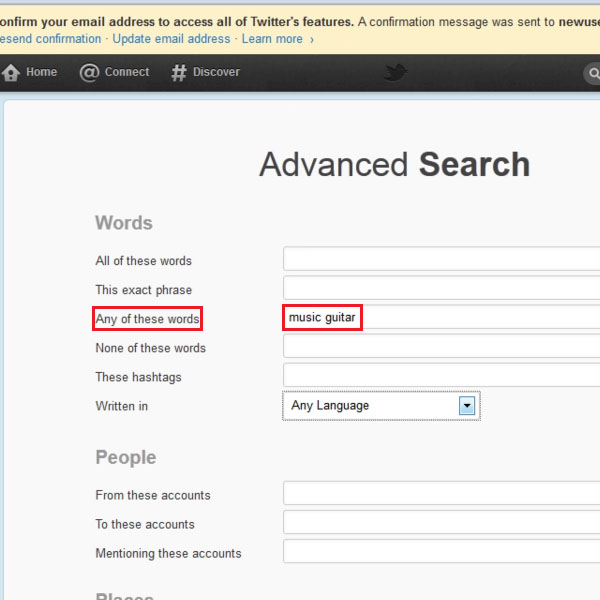Viewport: 600px width, 600px height.
Task: Click the Discover hashtag icon
Action: (179, 72)
